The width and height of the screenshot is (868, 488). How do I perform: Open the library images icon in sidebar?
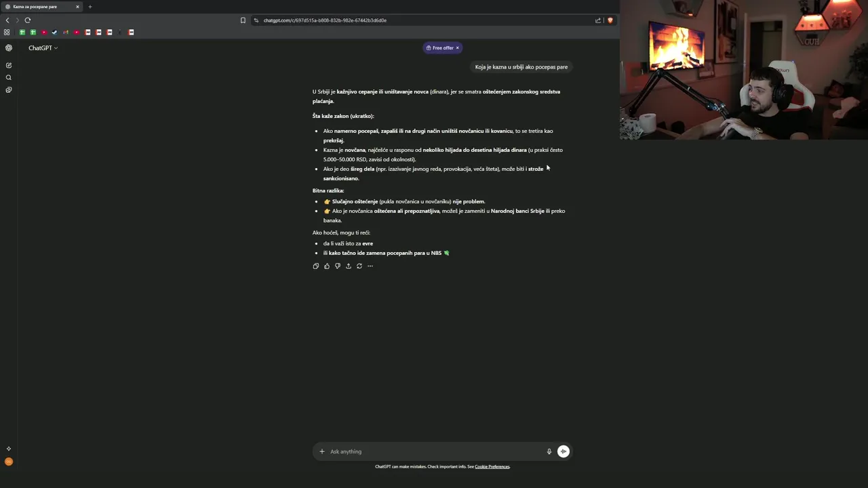pos(9,89)
